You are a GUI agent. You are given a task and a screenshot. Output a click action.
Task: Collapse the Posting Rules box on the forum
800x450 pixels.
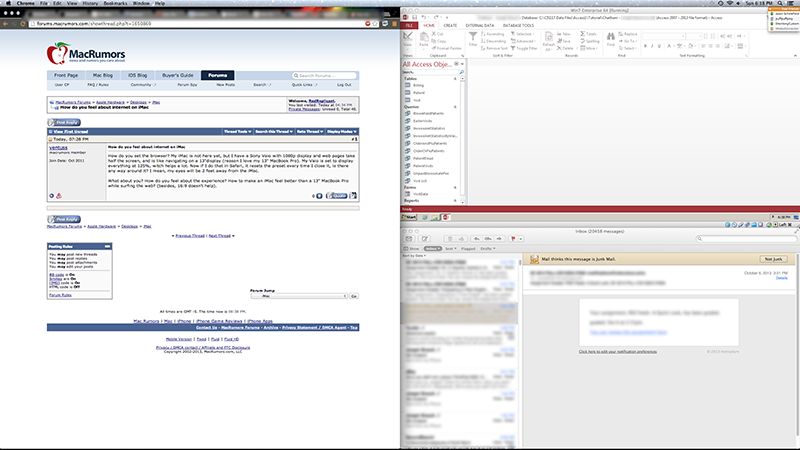click(107, 246)
